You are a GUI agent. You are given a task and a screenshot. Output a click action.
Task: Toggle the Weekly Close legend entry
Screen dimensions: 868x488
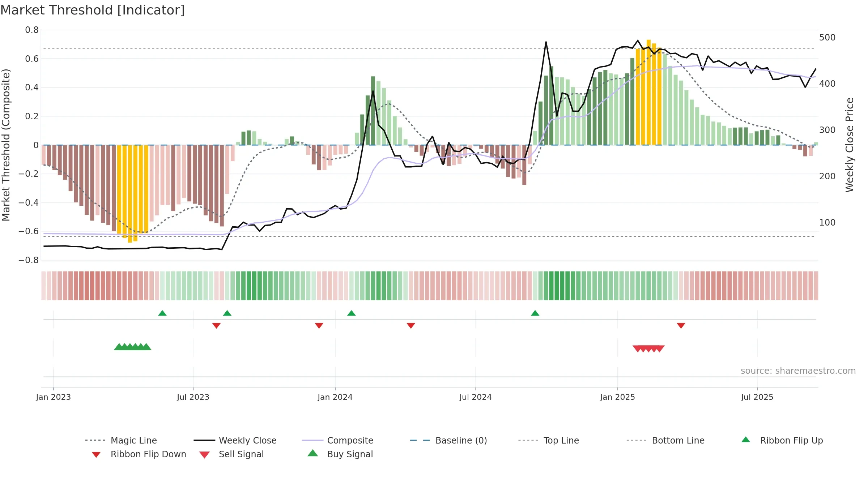[x=235, y=440]
